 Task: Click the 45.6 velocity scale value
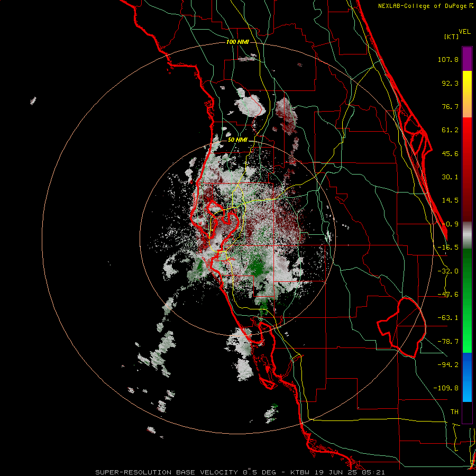click(450, 153)
